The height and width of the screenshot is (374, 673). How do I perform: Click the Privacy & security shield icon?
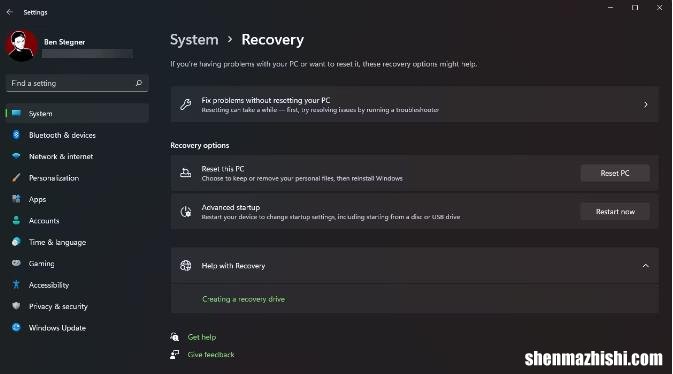[16, 306]
